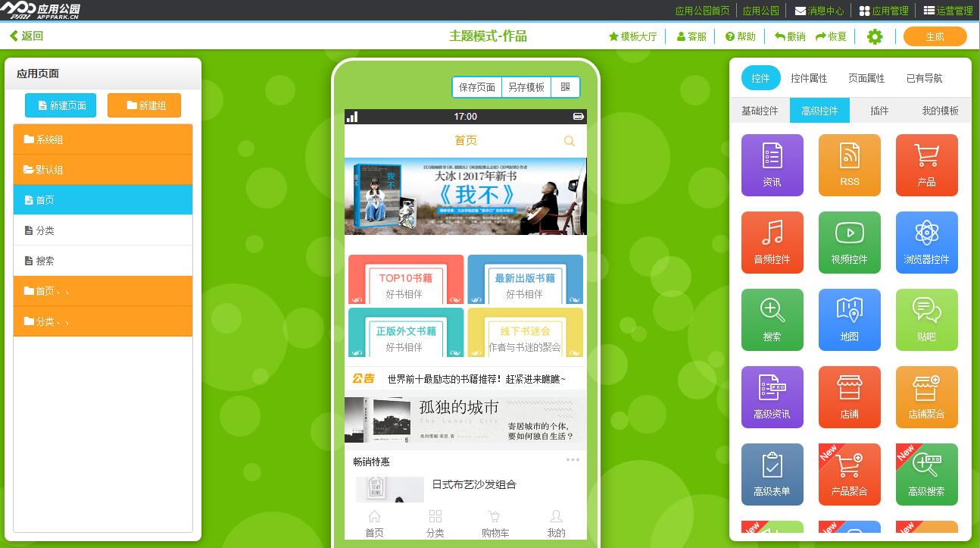
Task: Click the 贴吧 forum widget icon
Action: (926, 319)
